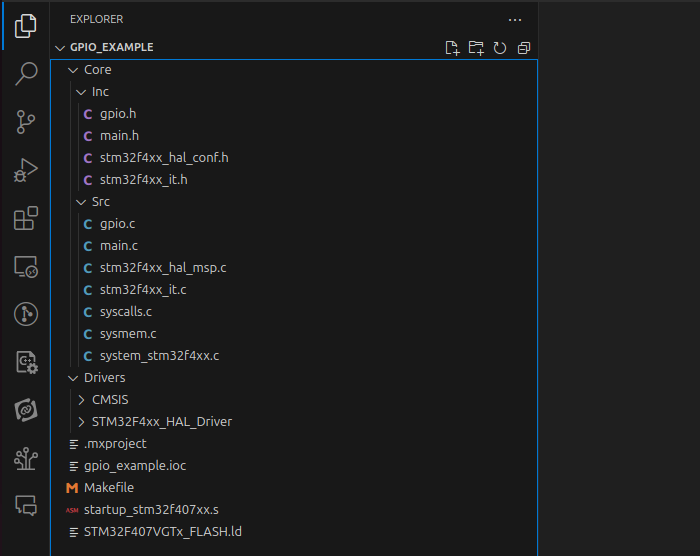Open the Source Control view
700x556 pixels.
click(x=26, y=122)
